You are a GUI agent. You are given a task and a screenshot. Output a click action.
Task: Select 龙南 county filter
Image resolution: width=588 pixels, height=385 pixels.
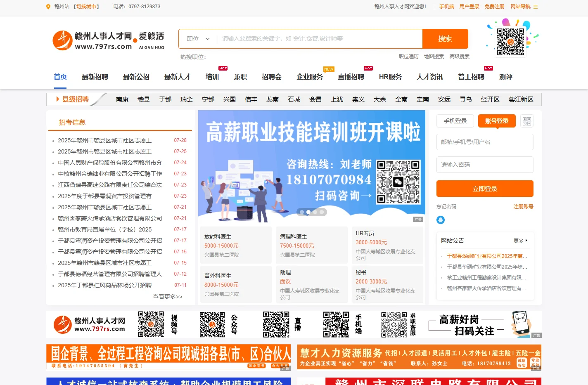273,99
